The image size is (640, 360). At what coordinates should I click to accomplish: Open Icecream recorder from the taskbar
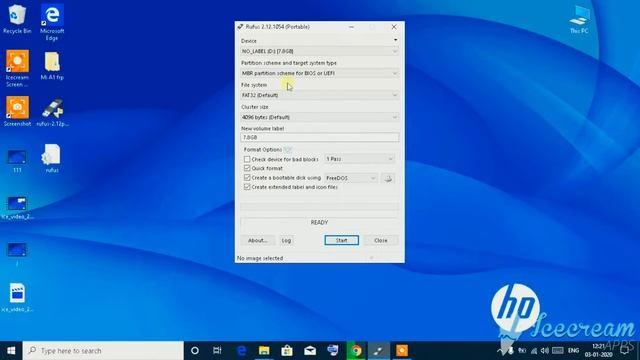pyautogui.click(x=402, y=351)
